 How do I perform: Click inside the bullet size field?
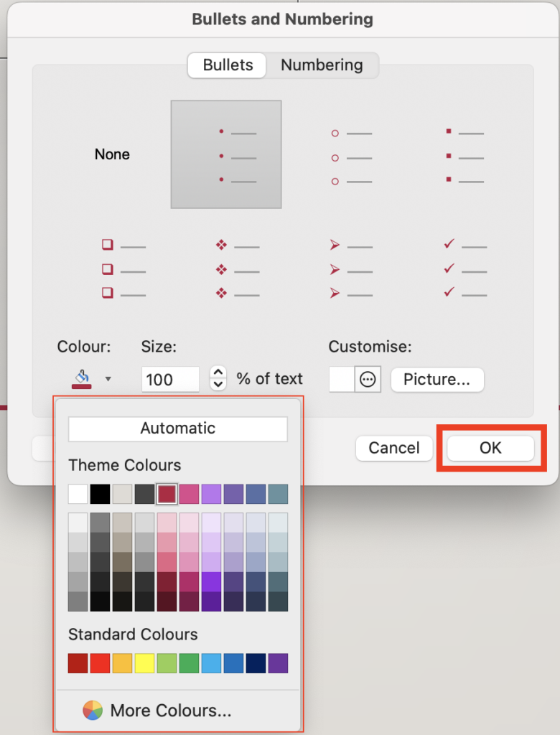click(x=170, y=379)
